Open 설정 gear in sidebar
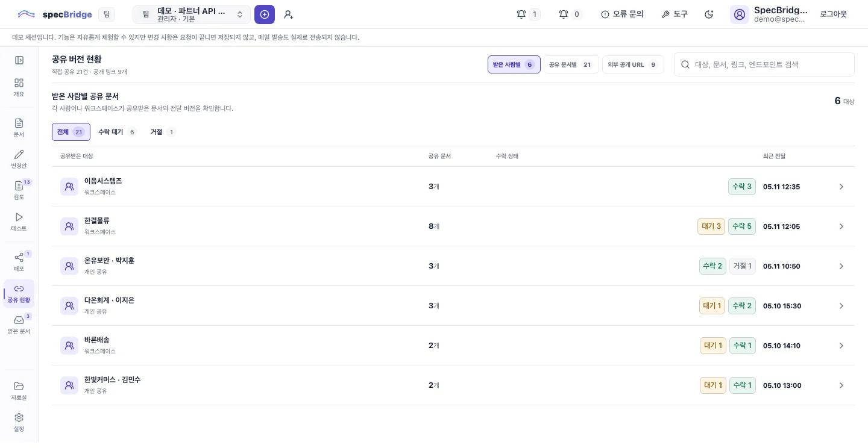This screenshot has width=868, height=448. point(19,422)
